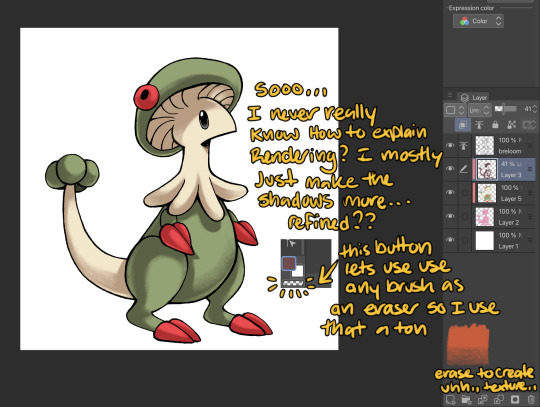This screenshot has width=540, height=407.
Task: Select the white Layer 1 thumbnail
Action: coord(485,240)
